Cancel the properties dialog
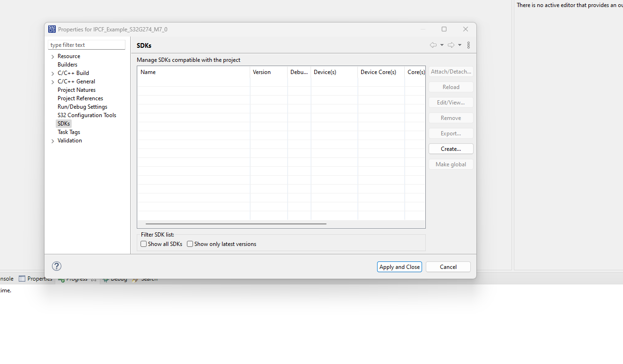The image size is (623, 364). [448, 267]
